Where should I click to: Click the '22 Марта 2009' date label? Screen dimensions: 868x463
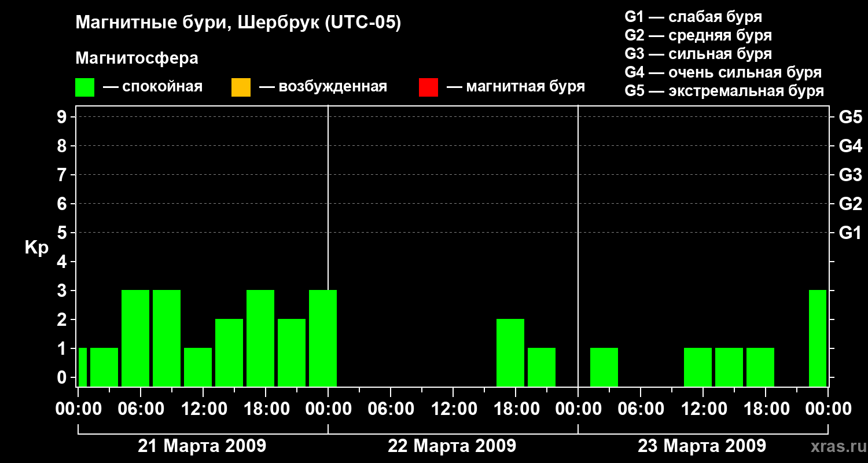pyautogui.click(x=452, y=446)
